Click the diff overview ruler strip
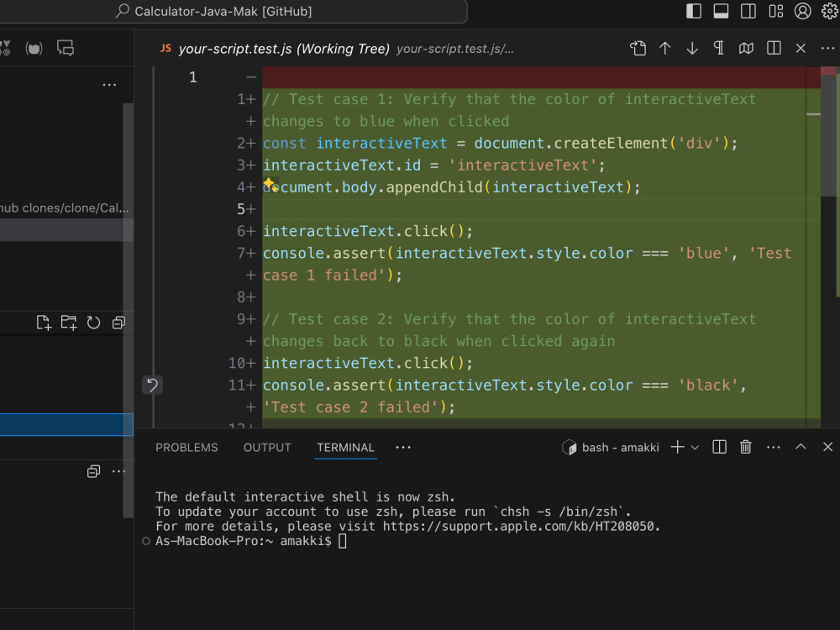The width and height of the screenshot is (840, 630). 813,246
